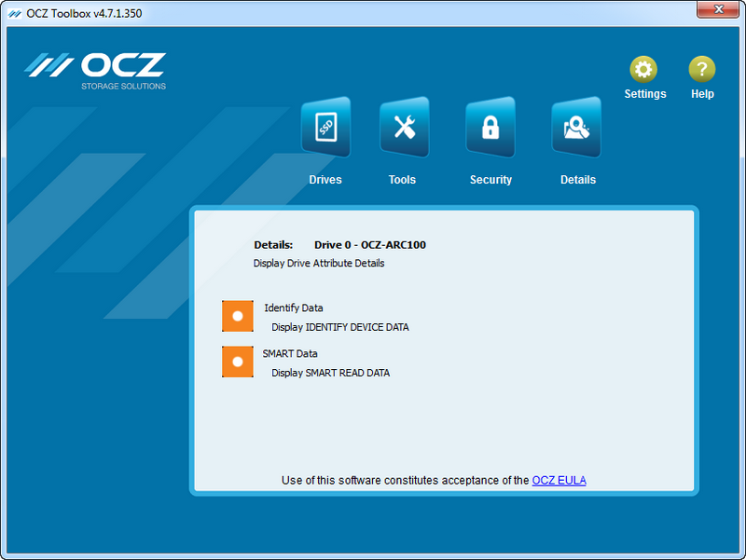This screenshot has width=746, height=560.
Task: Click the 'SMART Data' text
Action: 290,354
